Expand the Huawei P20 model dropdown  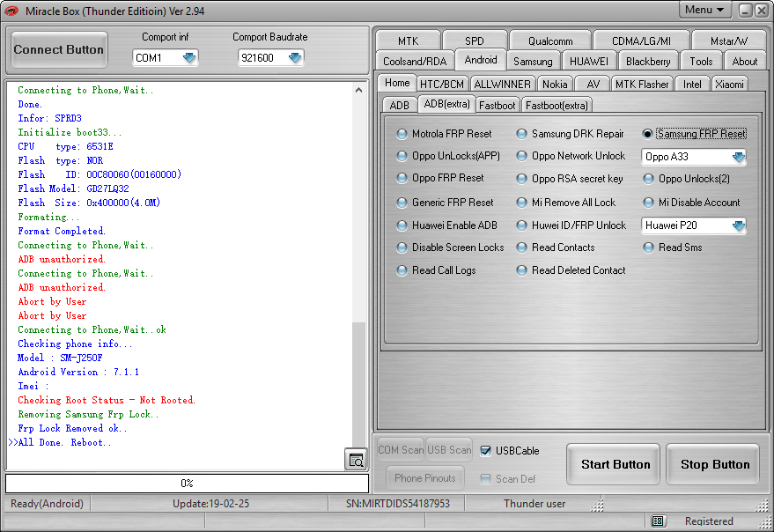[x=738, y=225]
